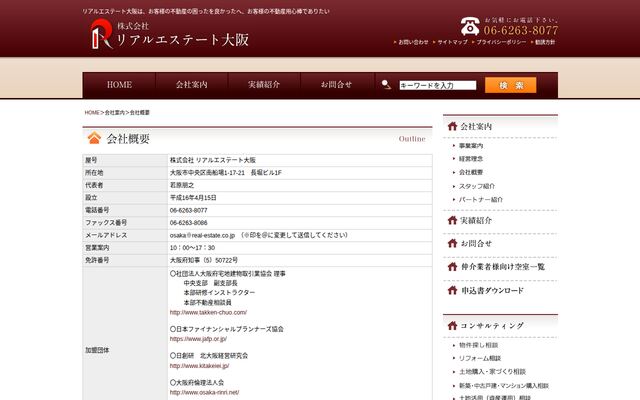Open 土地購入・家づくり相談 in the sidebar
This screenshot has width=640, height=400.
[x=492, y=372]
